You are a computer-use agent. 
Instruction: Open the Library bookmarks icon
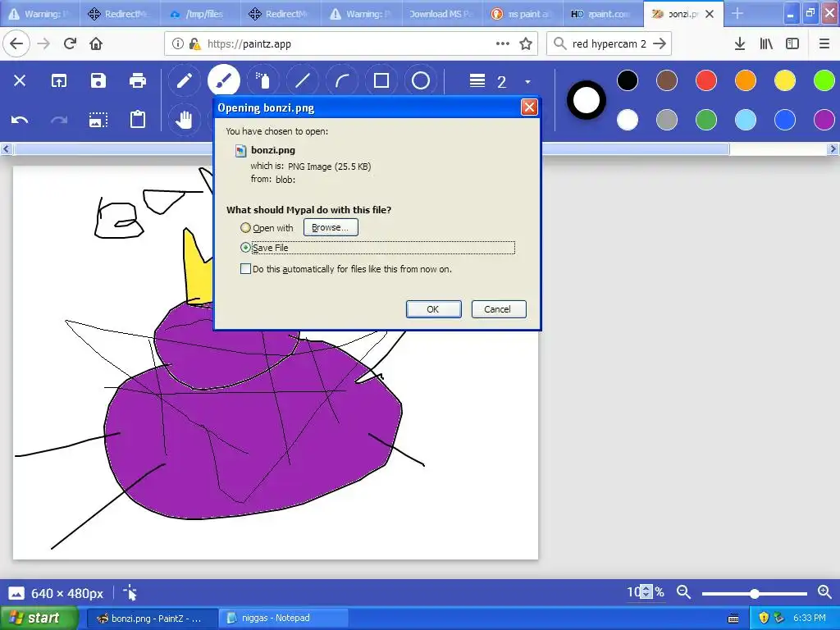point(766,44)
